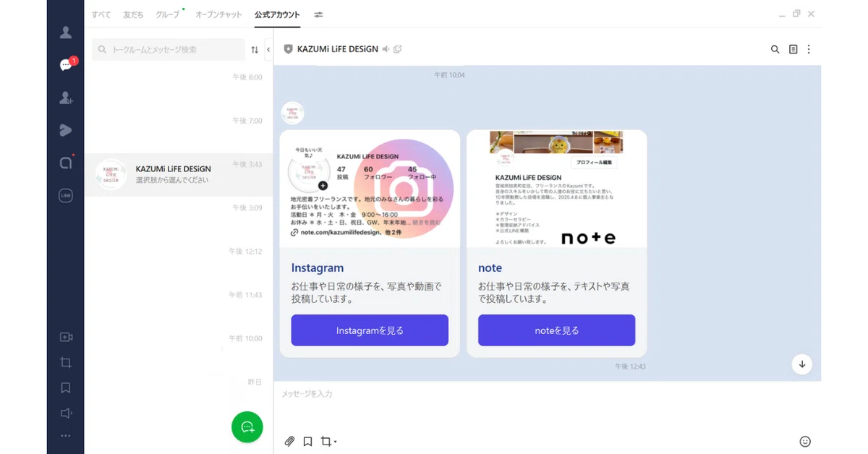Jump to latest message down-arrow button

[x=801, y=364]
